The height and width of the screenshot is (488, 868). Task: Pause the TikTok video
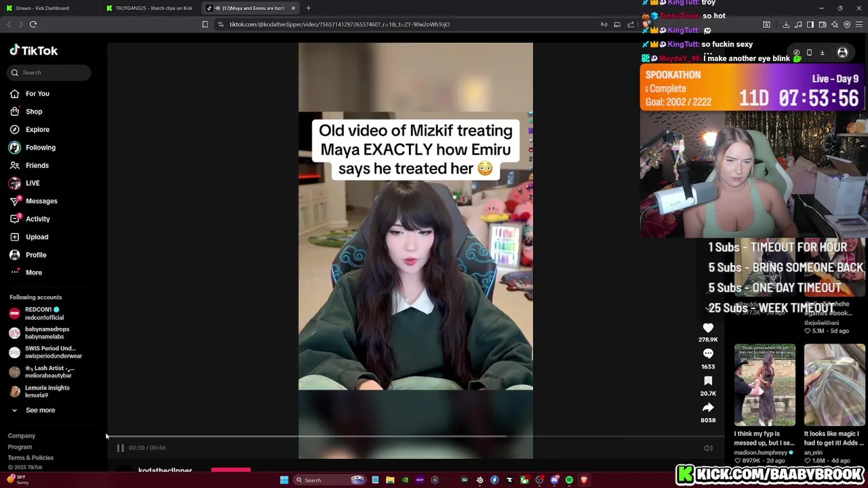(120, 448)
